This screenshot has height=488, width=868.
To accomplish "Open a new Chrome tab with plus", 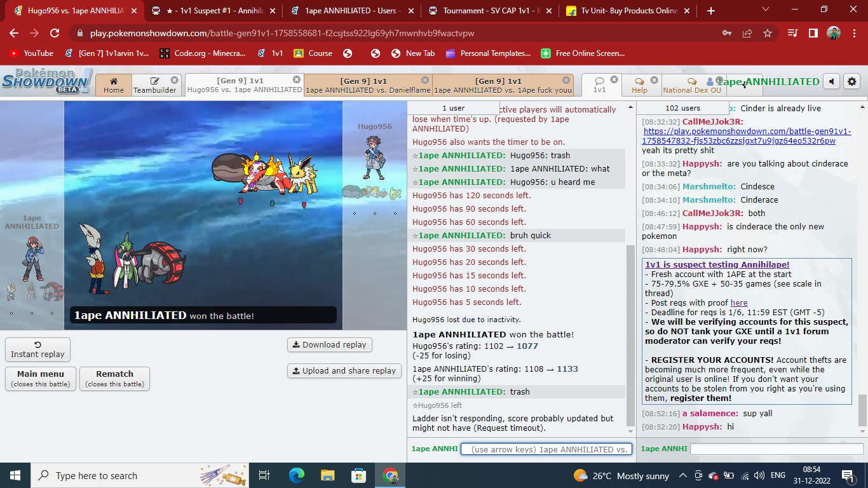I will (x=710, y=10).
